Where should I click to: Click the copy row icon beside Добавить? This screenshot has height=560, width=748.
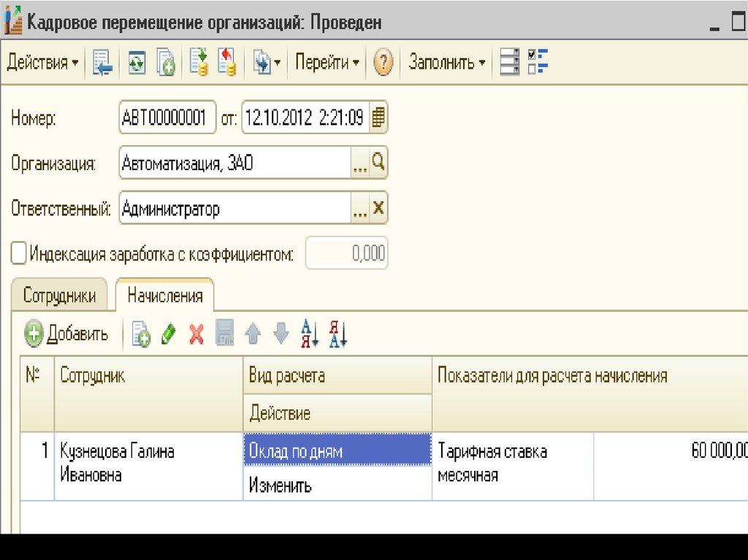point(141,334)
